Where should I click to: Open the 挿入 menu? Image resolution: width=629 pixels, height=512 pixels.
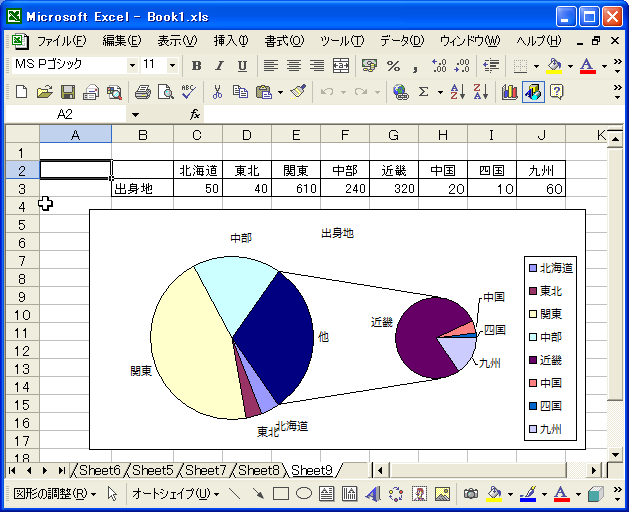point(231,41)
